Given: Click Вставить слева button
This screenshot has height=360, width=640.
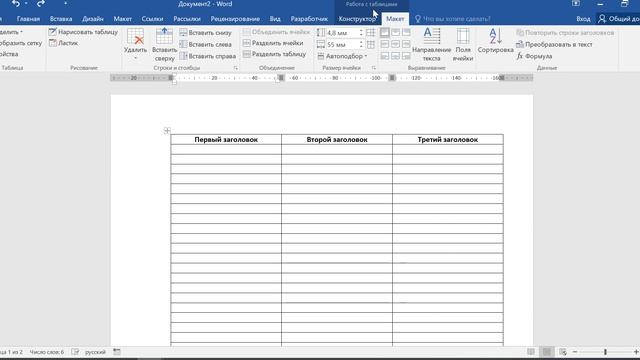Looking at the screenshot, I should coord(206,44).
